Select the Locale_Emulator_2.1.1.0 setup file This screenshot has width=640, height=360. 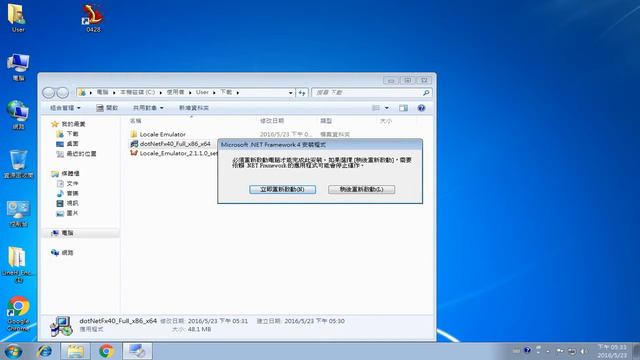pyautogui.click(x=173, y=153)
